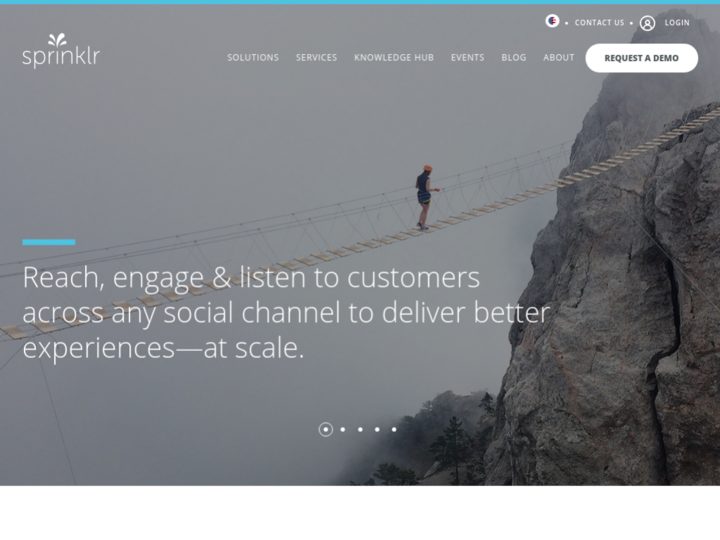
Task: Go to the Events page
Action: point(467,58)
